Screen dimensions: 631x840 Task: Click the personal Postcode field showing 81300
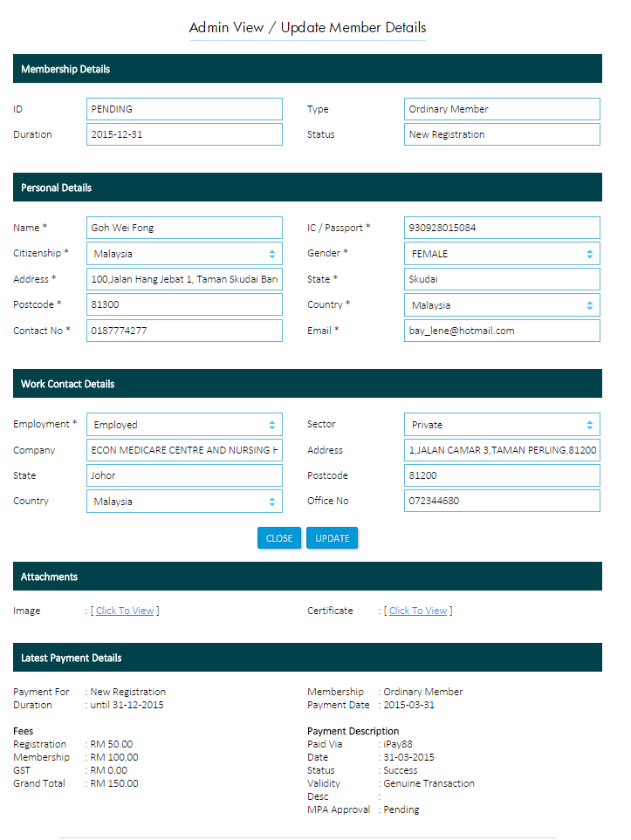[x=184, y=304]
